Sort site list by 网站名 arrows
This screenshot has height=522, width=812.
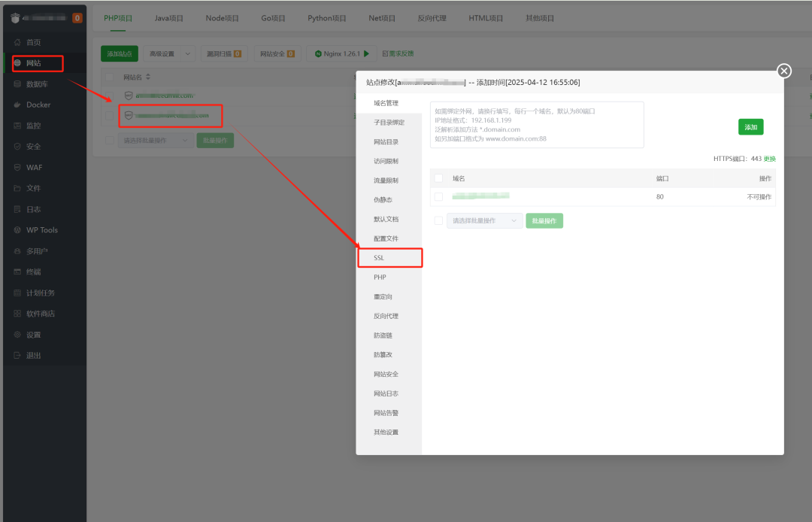(148, 77)
